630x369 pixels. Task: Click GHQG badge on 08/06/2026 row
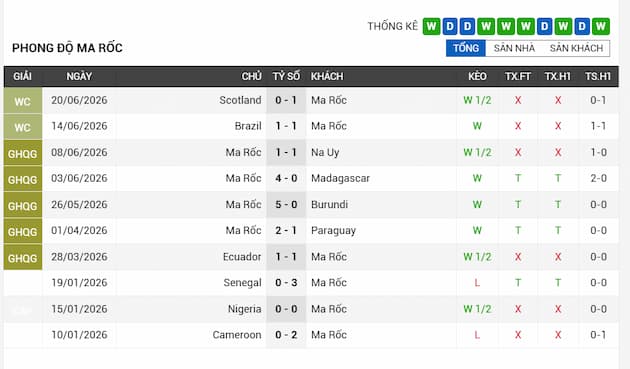(22, 153)
